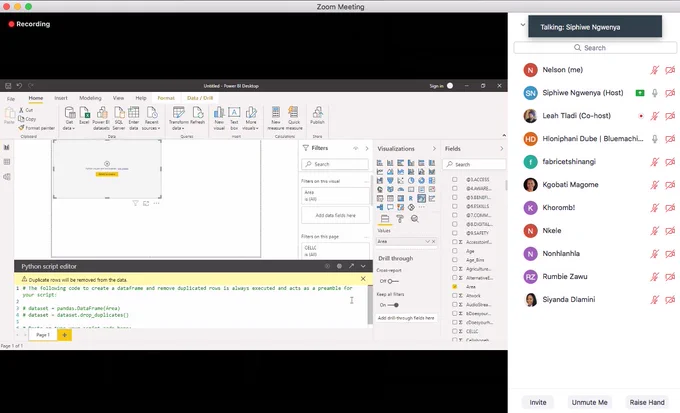680x413 pixels.
Task: Select the Page 1 tab
Action: click(x=42, y=334)
